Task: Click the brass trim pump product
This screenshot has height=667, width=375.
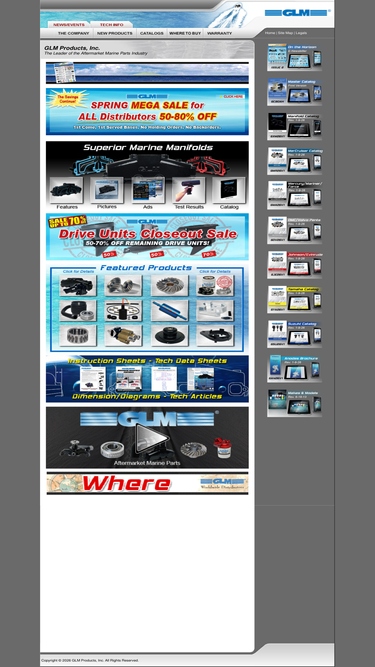Action: tap(123, 336)
